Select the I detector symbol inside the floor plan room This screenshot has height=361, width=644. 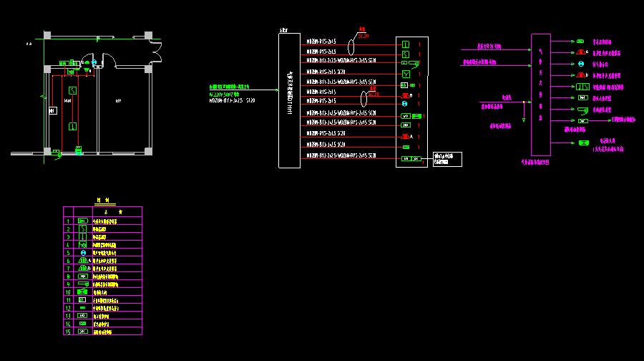click(x=72, y=127)
